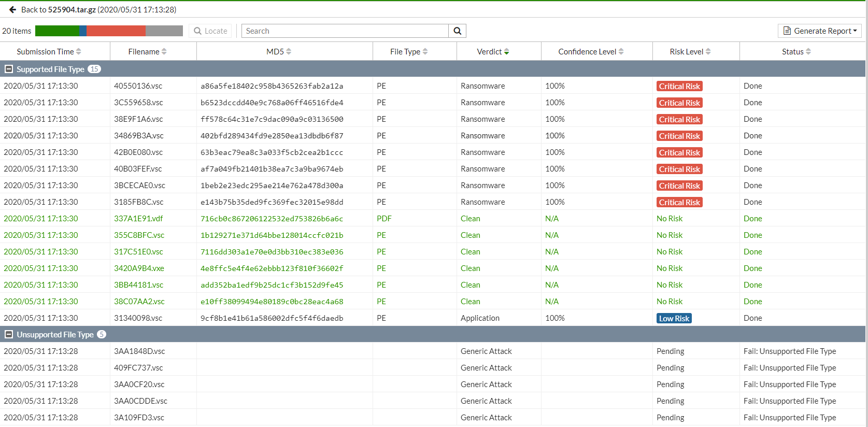Sort by Verdict column arrows

506,52
